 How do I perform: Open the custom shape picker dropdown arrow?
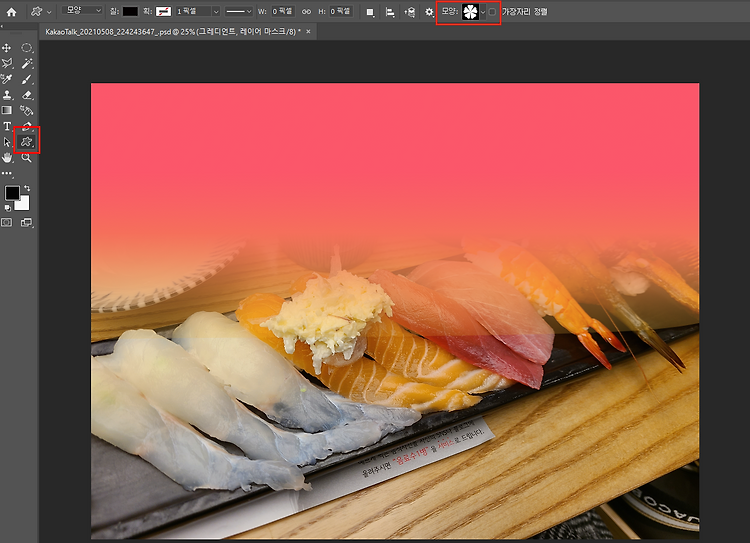pyautogui.click(x=483, y=12)
